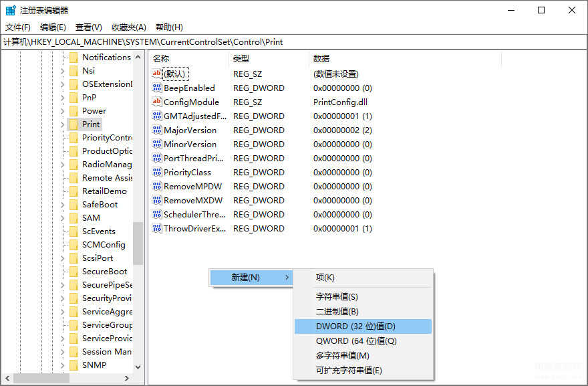Expand the PnP tree node arrow
This screenshot has height=386, width=588.
[63, 98]
